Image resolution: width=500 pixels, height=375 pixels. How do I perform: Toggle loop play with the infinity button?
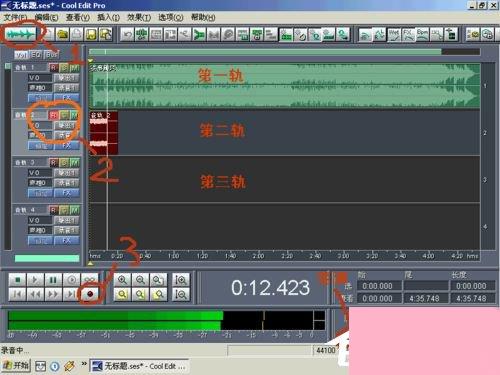point(89,280)
